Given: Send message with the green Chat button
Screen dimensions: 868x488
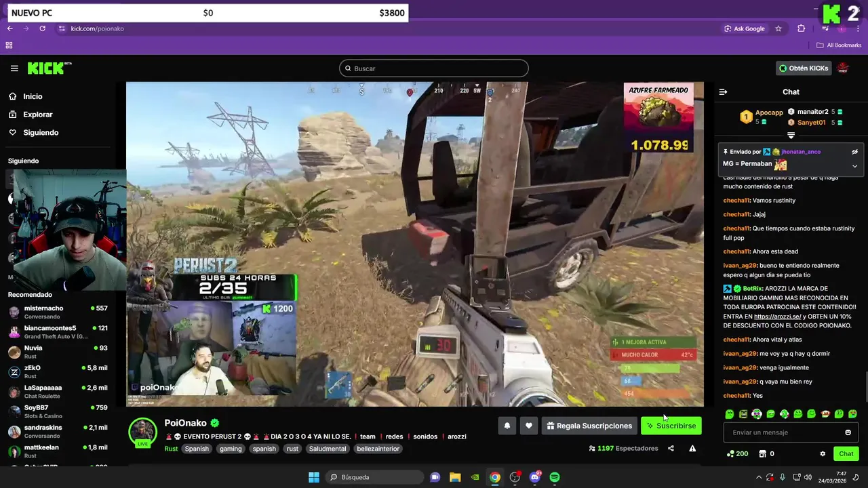Looking at the screenshot, I should pyautogui.click(x=846, y=454).
